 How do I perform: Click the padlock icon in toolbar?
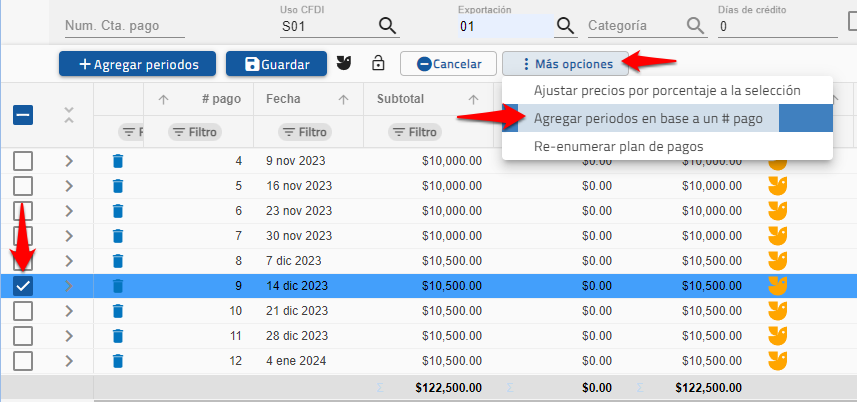(x=378, y=64)
